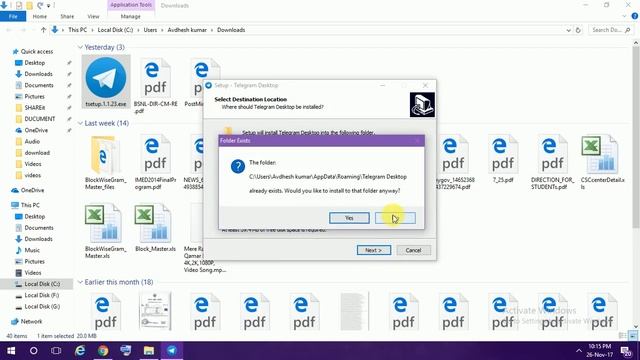Open the taskbar clock and date
This screenshot has height=360, width=640.
pos(600,351)
